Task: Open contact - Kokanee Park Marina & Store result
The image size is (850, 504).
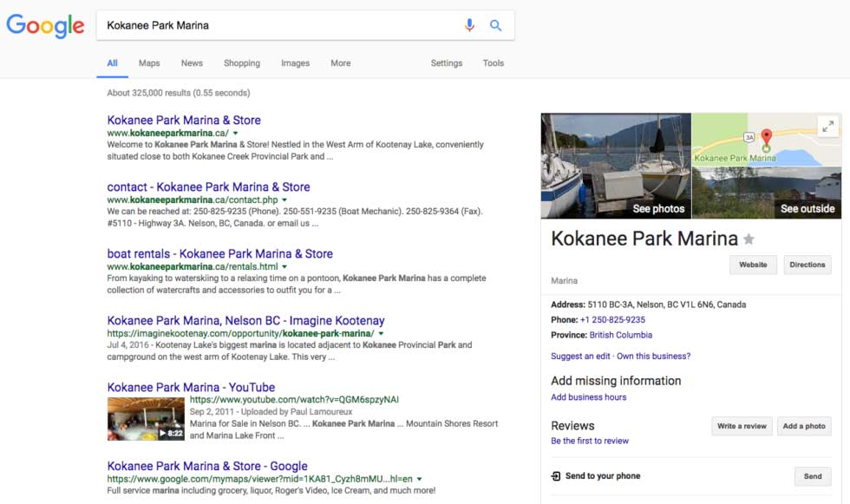Action: tap(209, 187)
